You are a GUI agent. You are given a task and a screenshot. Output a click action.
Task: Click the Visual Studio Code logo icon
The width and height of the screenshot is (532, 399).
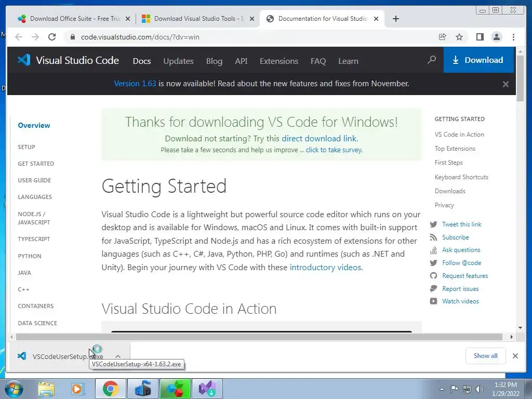(x=24, y=60)
